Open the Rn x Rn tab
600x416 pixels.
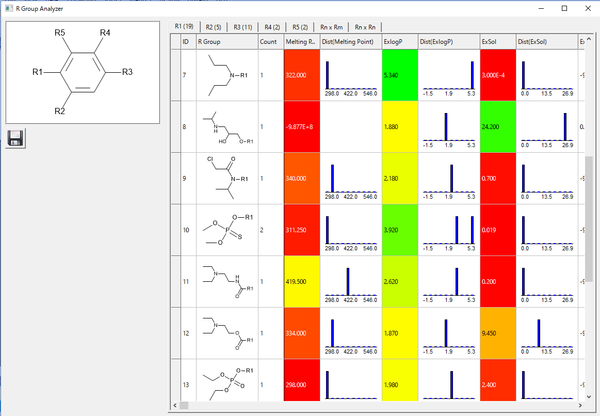367,25
